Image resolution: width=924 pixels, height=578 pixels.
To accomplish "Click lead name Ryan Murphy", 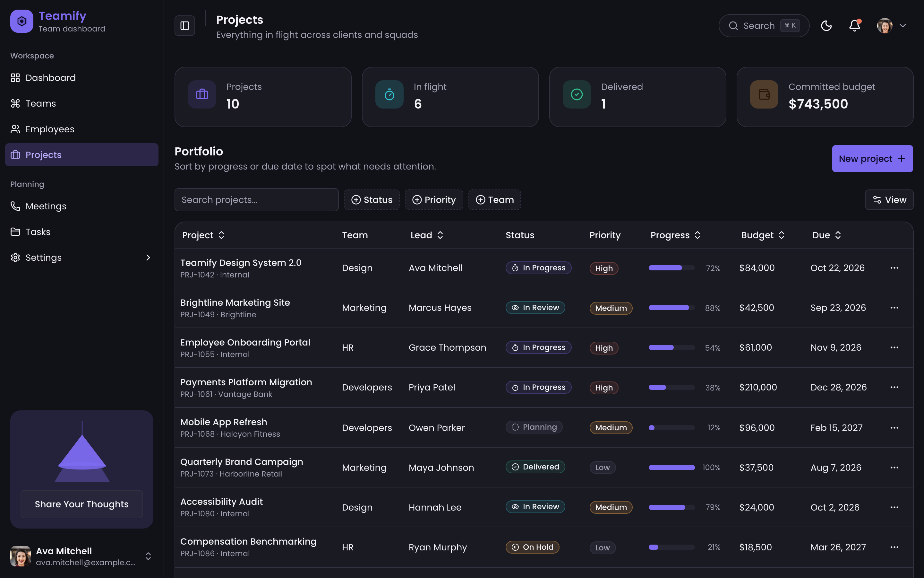I will pyautogui.click(x=438, y=547).
